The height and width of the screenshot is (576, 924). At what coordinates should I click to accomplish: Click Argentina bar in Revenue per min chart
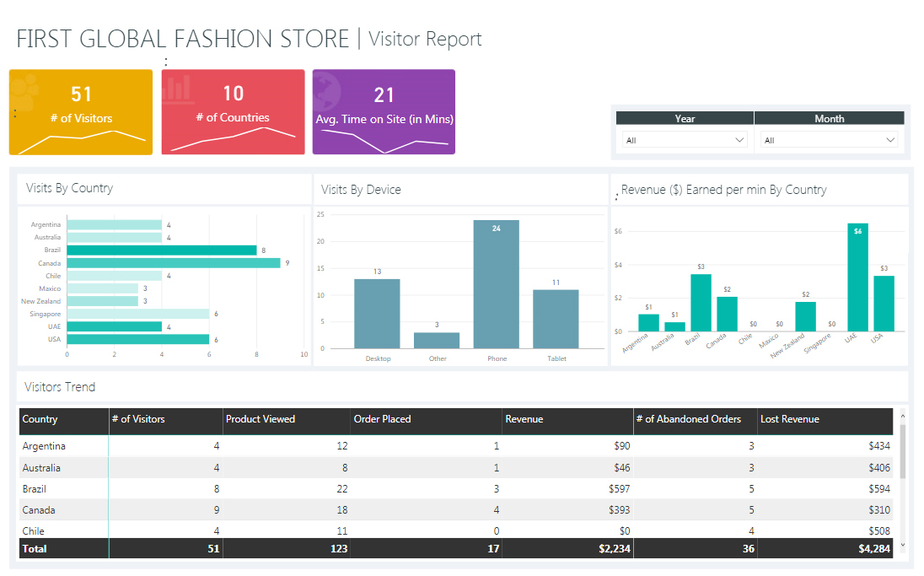tap(649, 322)
